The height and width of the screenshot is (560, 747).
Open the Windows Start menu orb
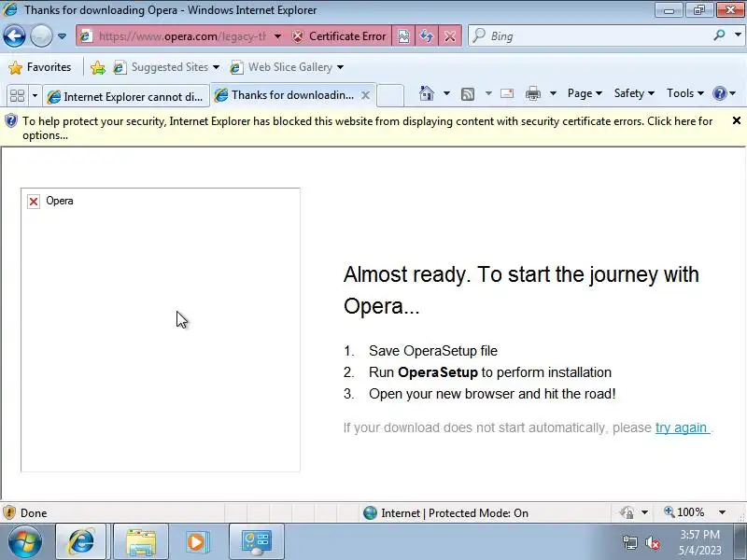pos(24,541)
